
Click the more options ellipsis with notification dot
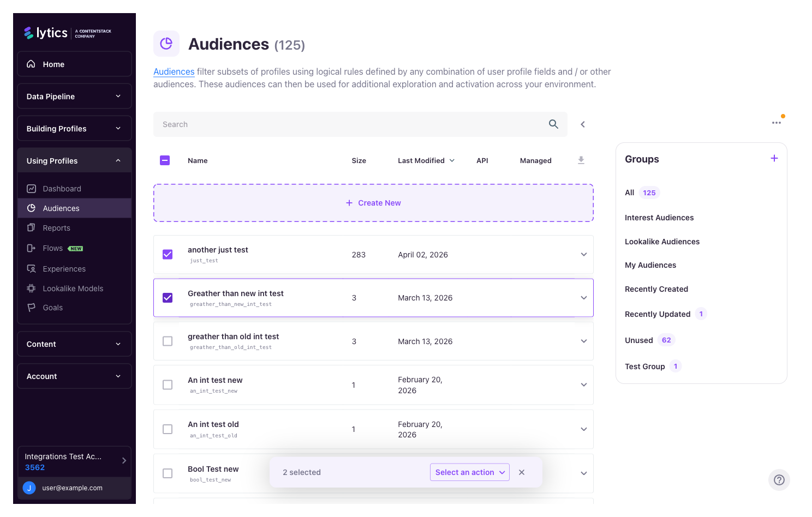pyautogui.click(x=777, y=123)
